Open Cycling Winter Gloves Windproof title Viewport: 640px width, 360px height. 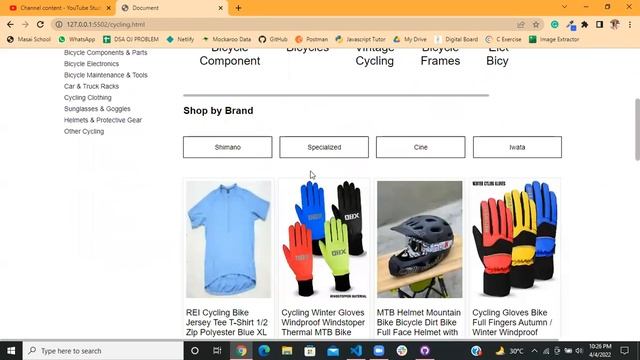(323, 322)
